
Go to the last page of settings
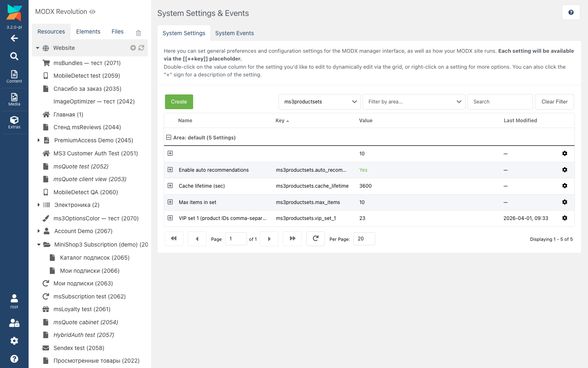293,239
